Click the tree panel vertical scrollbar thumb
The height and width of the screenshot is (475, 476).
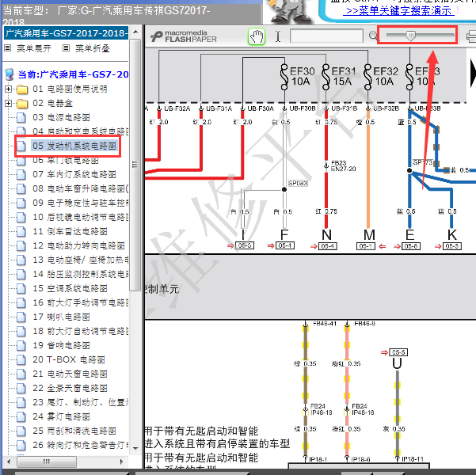[x=135, y=165]
